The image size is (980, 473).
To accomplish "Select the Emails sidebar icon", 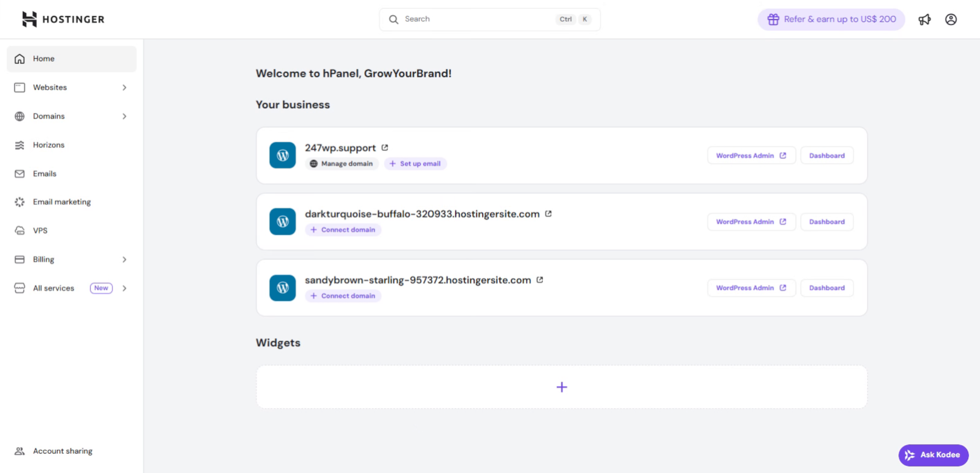I will 20,173.
